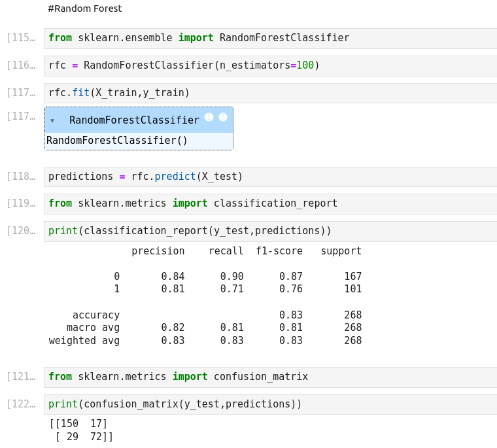Click the classification report output table
The image size is (497, 448).
pos(205,296)
